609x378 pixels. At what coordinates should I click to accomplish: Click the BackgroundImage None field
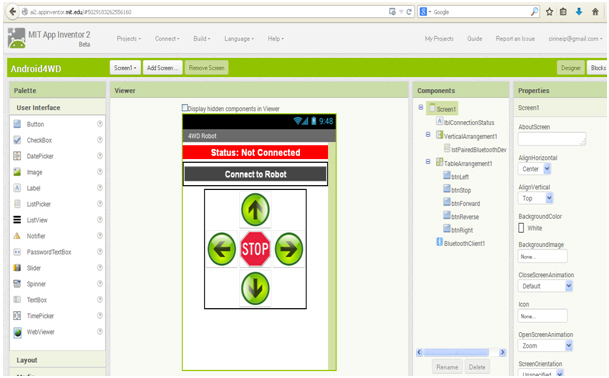click(x=543, y=257)
